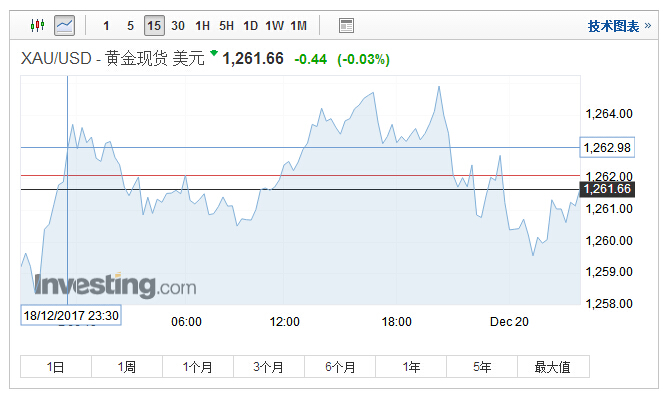Set interval to 1D
663x397 pixels.
point(250,26)
